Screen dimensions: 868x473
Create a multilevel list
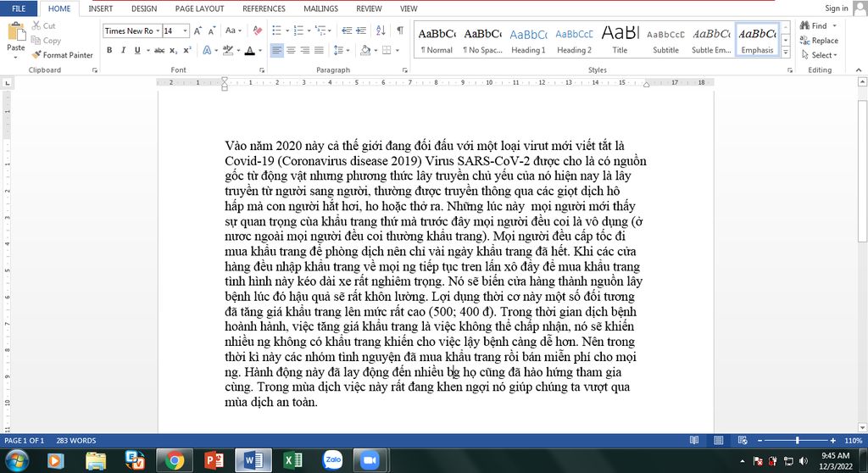[320, 31]
